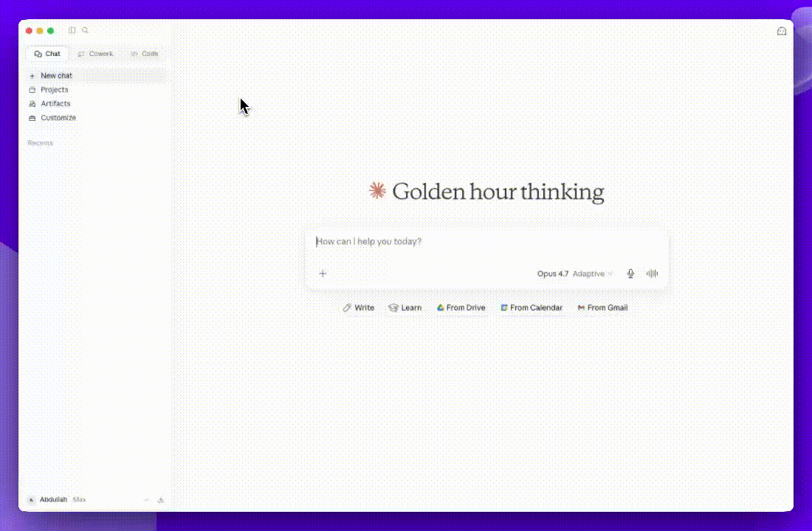
Task: Click the microphone dictation icon
Action: [x=630, y=274]
